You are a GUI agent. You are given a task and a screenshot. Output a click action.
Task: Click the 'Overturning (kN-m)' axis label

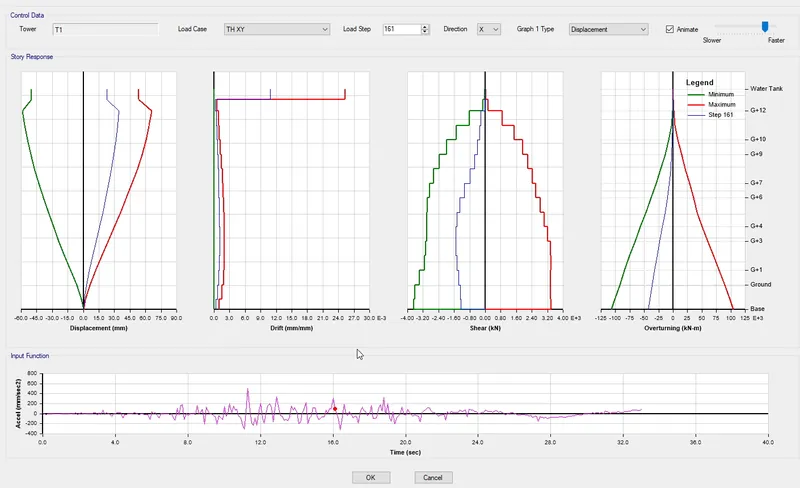672,328
